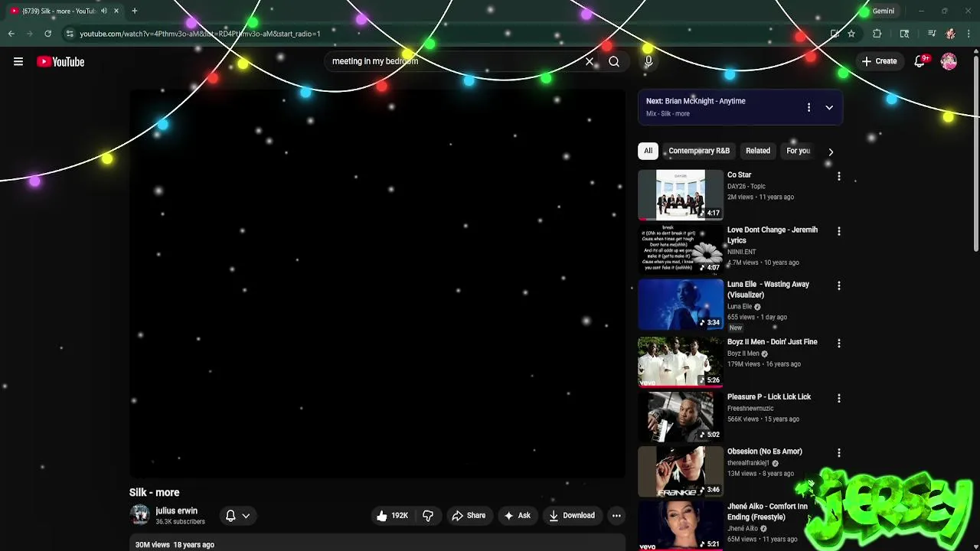Open julius erwin channel avatar
The image size is (980, 551).
tap(139, 516)
